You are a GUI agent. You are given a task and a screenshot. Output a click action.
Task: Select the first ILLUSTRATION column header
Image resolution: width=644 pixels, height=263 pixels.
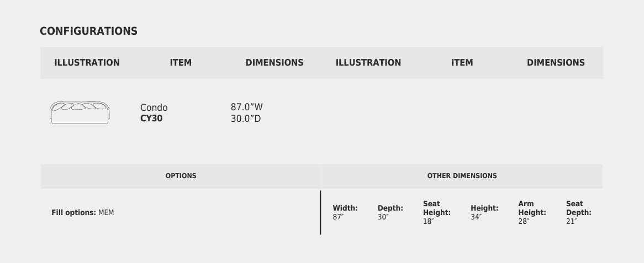87,62
